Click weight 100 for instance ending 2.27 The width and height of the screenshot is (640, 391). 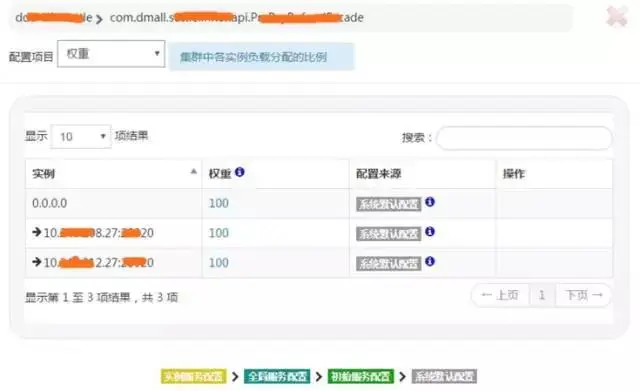(x=218, y=263)
